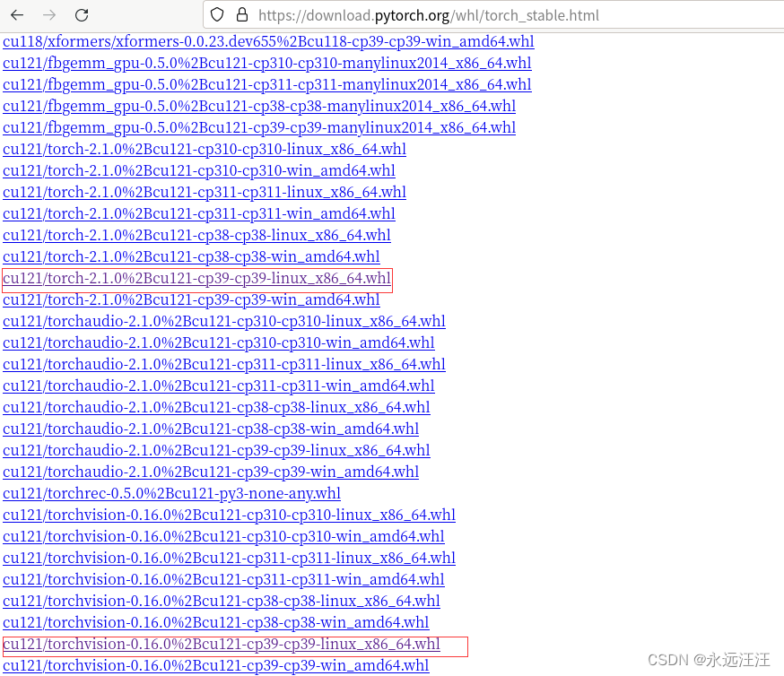Open xformers 0.0.23.dev655 cu118 cp39 win_amd64 link
This screenshot has height=676, width=784.
pyautogui.click(x=268, y=41)
